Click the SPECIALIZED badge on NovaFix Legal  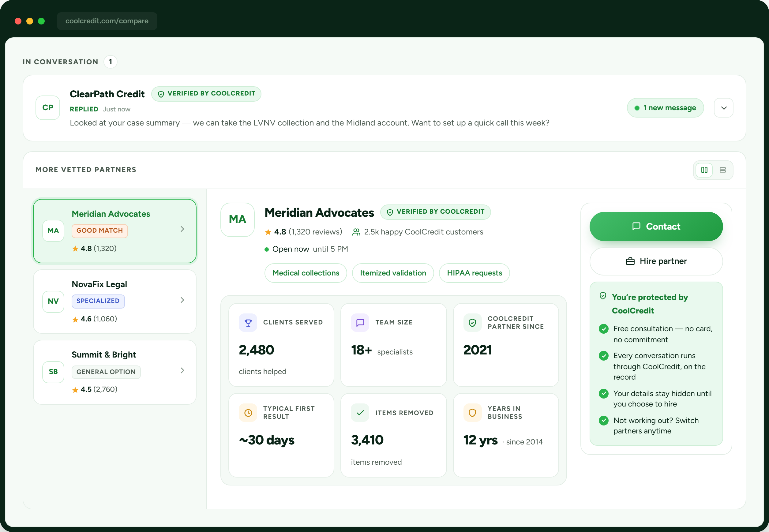click(x=98, y=301)
